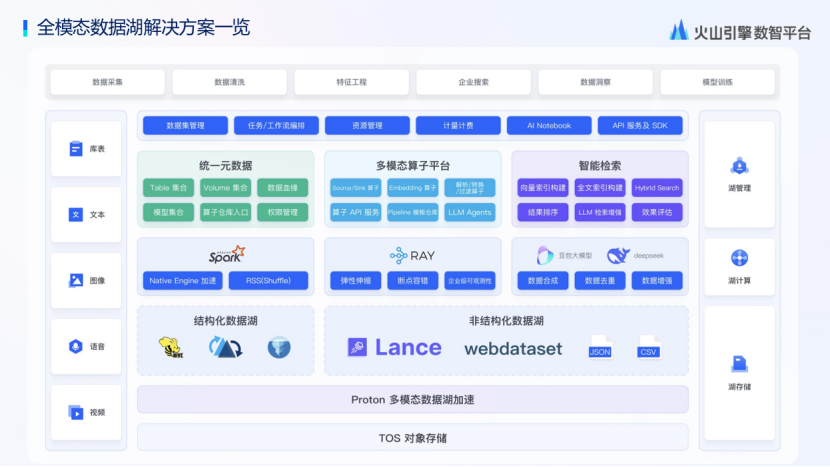Click the Source/Sink 算子 button

coord(356,187)
